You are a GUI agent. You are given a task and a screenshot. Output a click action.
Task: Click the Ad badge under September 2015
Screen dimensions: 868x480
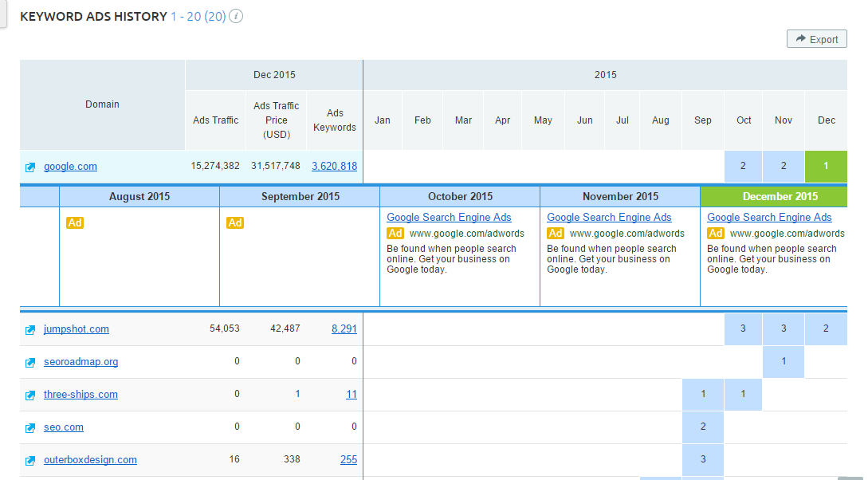point(235,222)
